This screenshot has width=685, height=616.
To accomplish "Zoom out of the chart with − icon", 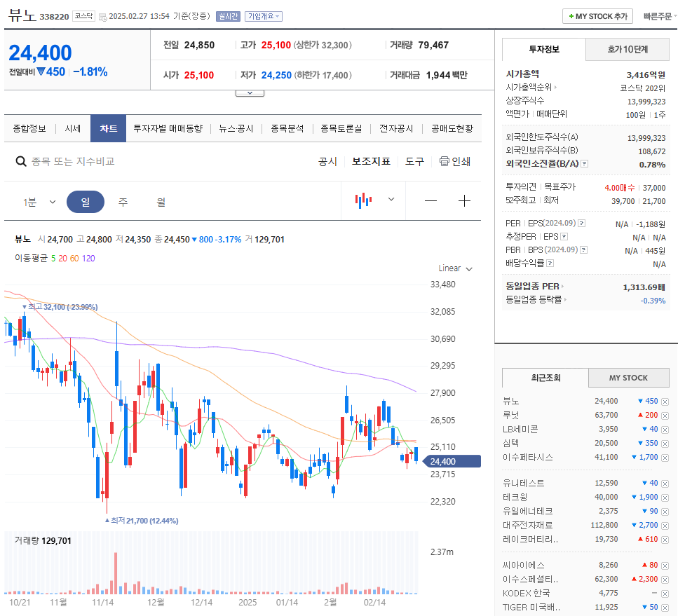I will [x=431, y=201].
